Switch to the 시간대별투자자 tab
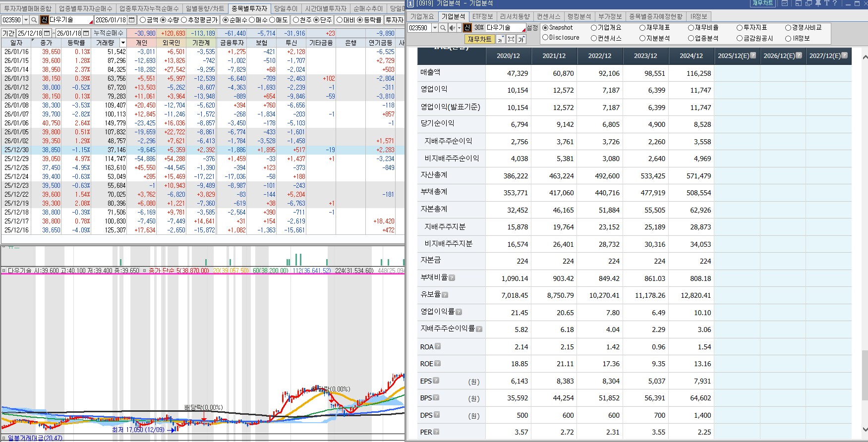The image size is (868, 442). click(326, 8)
